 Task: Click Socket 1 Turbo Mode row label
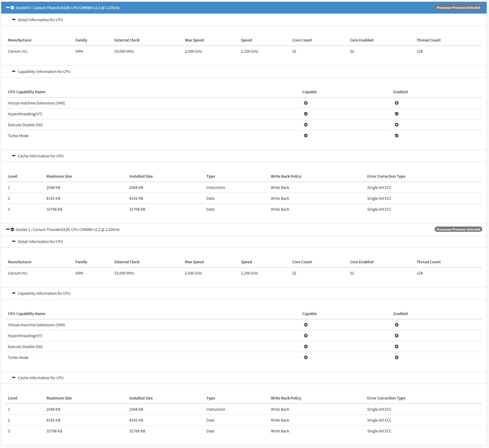coord(18,358)
